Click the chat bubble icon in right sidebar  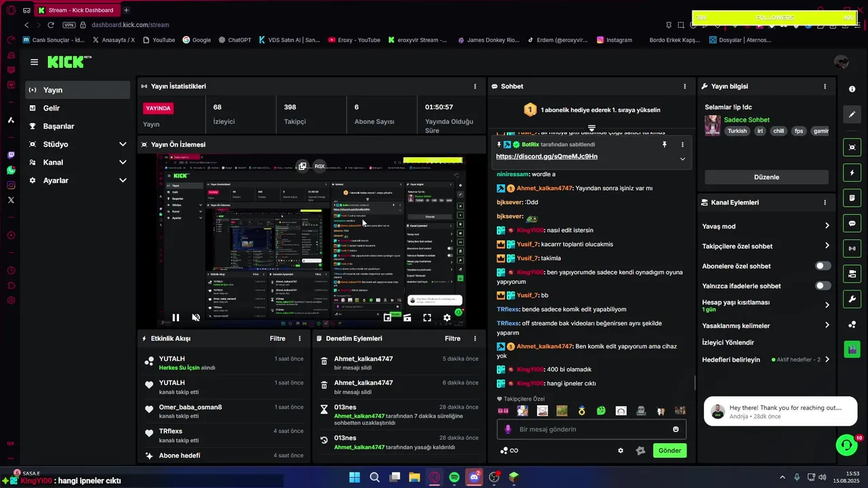point(852,223)
